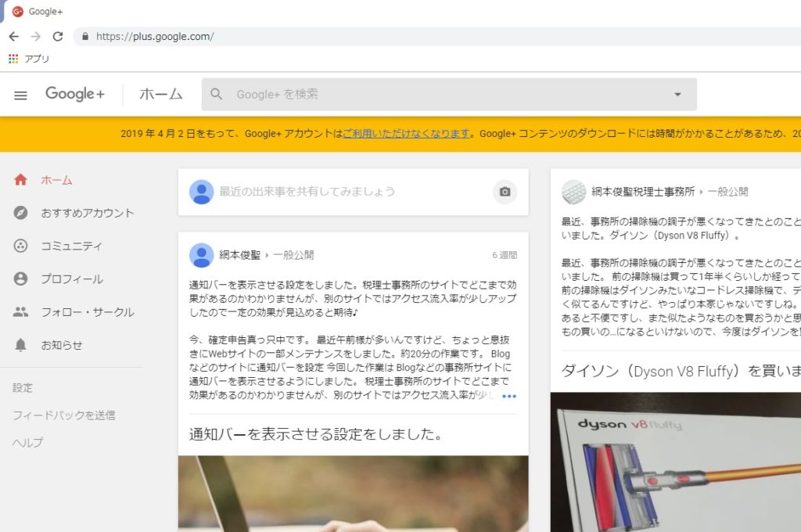Open 設定 settings link

pyautogui.click(x=23, y=388)
